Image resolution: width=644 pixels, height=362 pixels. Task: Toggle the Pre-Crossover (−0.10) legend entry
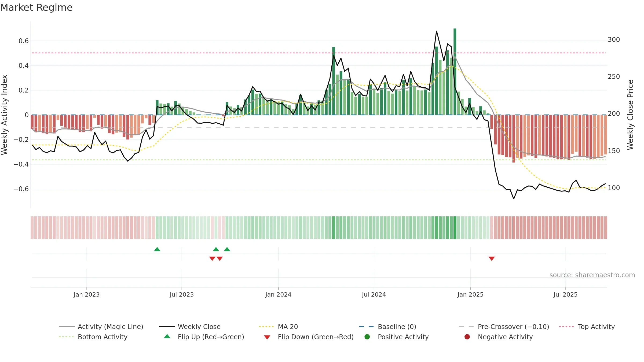(x=504, y=327)
